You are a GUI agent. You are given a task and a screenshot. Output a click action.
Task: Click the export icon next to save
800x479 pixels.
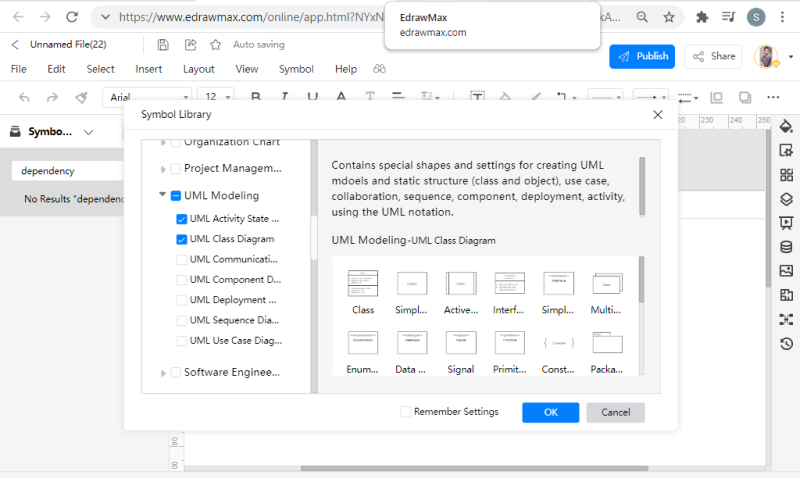(x=190, y=45)
